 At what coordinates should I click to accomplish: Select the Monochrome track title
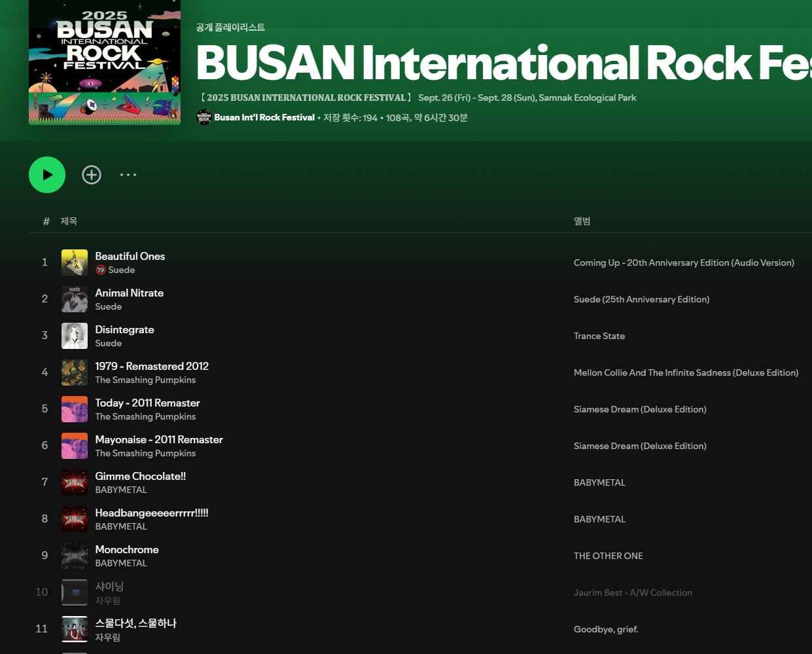127,550
